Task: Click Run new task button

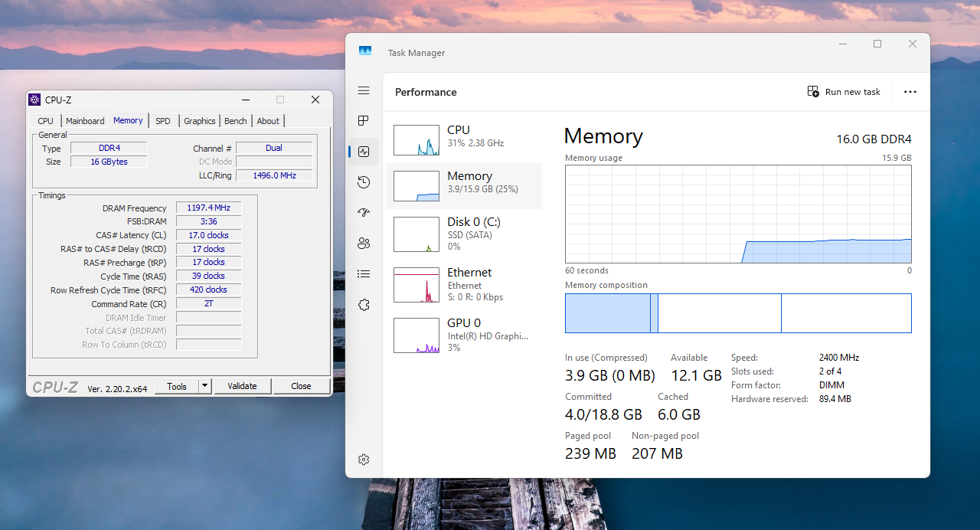Action: 844,92
